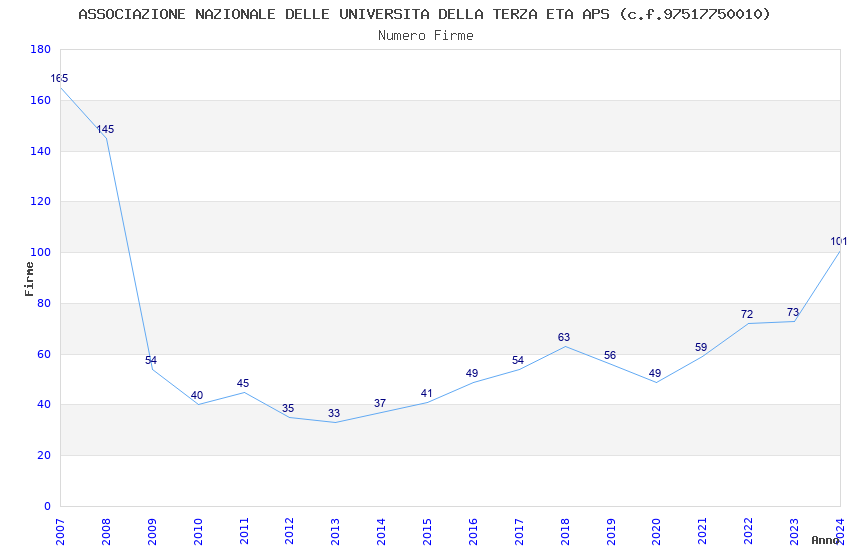Select the Anno axis title
Viewport: 850px width, 550px height.
click(x=825, y=540)
